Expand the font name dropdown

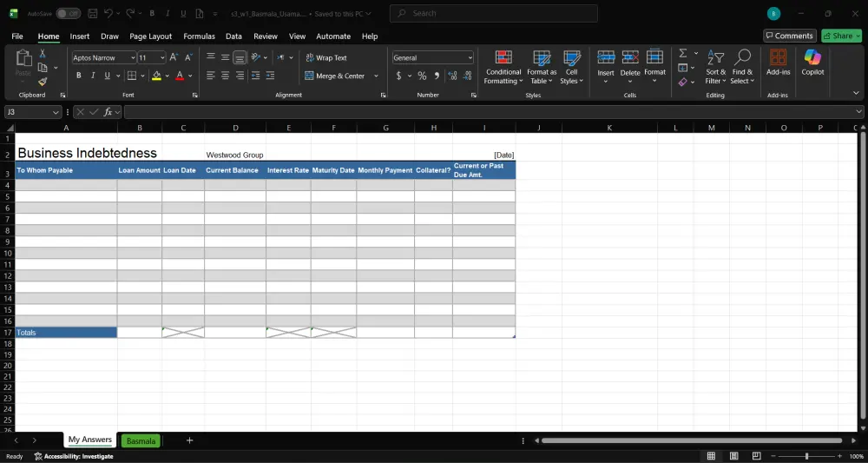[x=133, y=57]
